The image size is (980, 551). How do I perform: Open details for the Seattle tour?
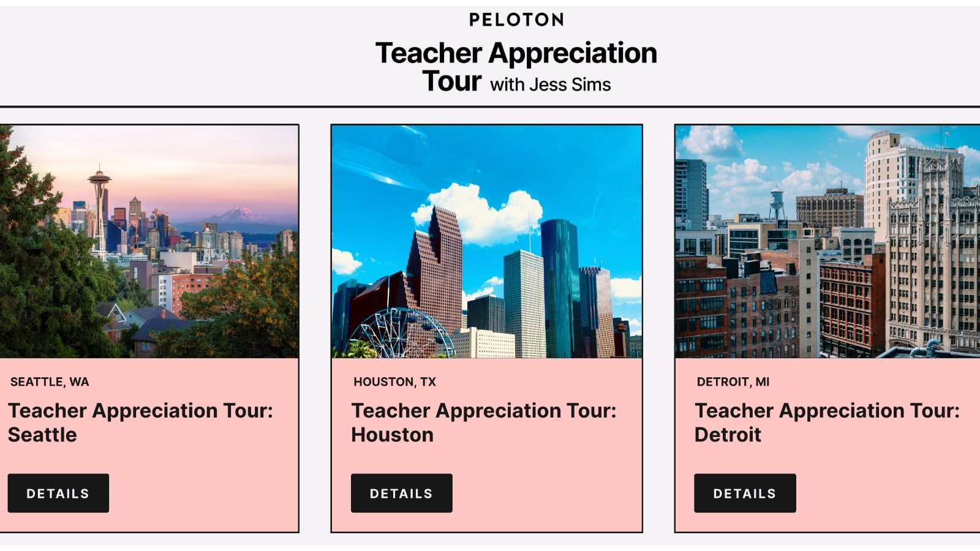point(58,493)
